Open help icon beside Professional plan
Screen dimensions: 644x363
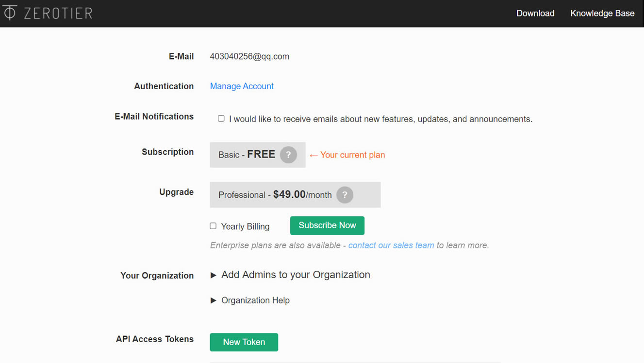click(345, 195)
